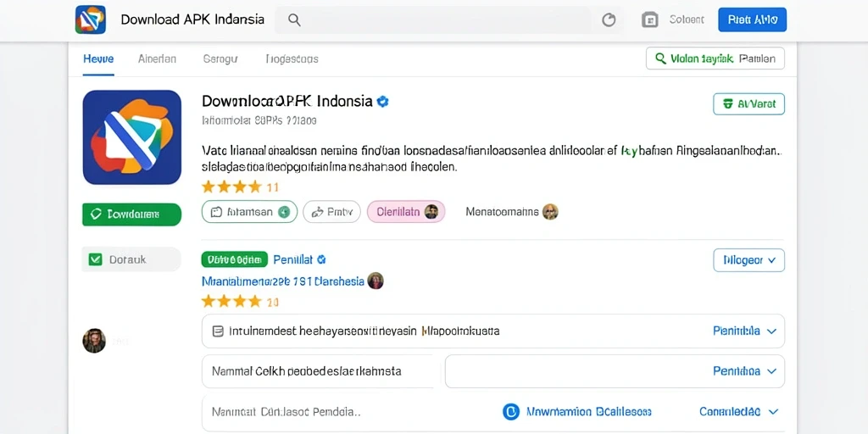
Task: Switch to the Heuue tab
Action: coord(98,58)
